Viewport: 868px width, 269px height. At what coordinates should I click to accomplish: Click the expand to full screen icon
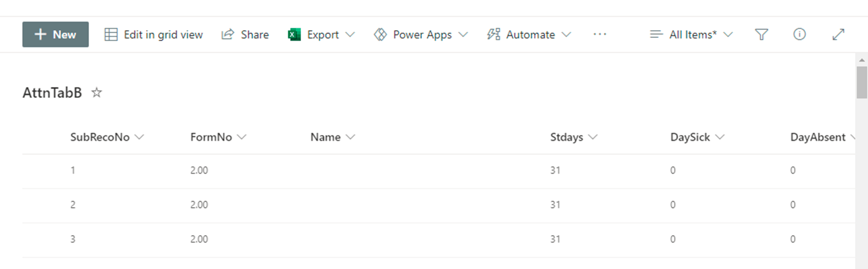point(838,34)
